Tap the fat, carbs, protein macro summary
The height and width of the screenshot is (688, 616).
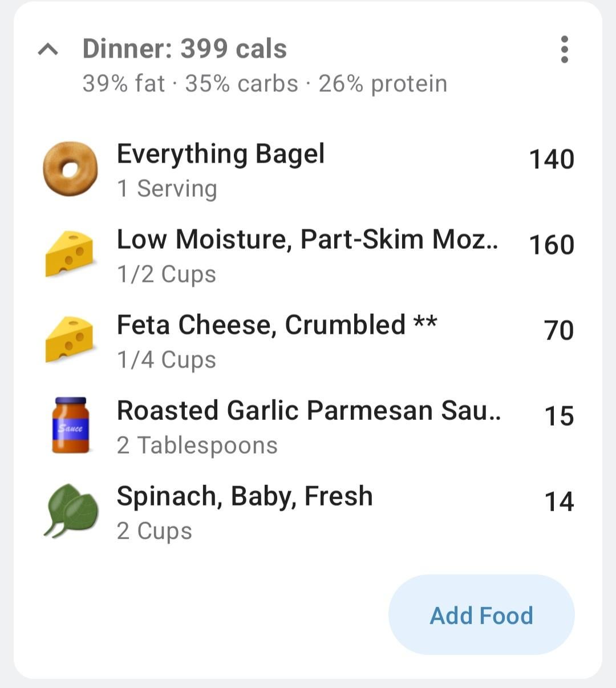coord(265,84)
